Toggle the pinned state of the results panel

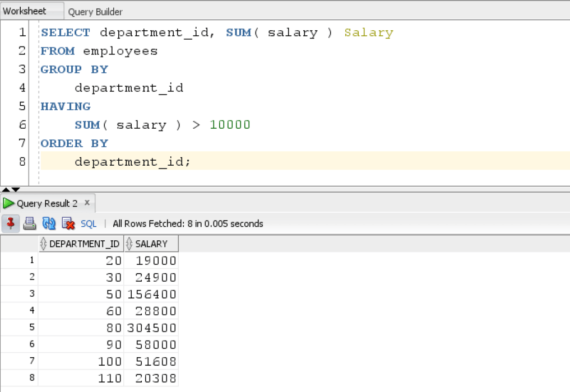(11, 223)
